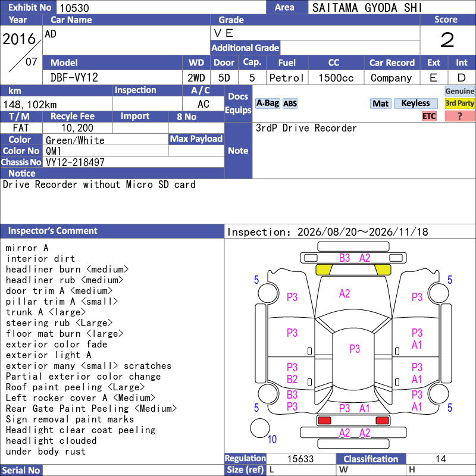Screen dimensions: 476x476
Task: Click the Max Payload label
Action: [x=196, y=139]
